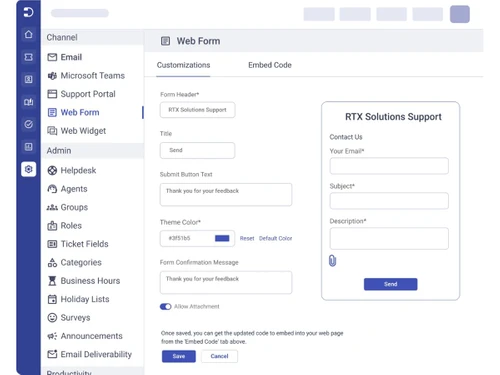The image size is (500, 375).
Task: Click the Microsoft Teams icon
Action: click(52, 76)
